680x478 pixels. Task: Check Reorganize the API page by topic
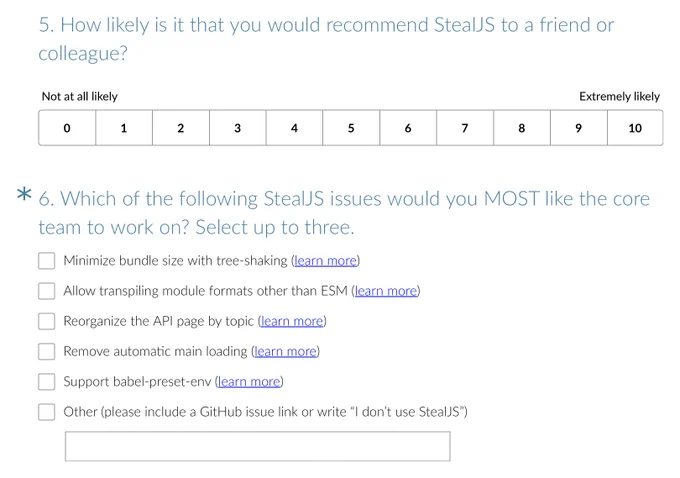[x=46, y=321]
